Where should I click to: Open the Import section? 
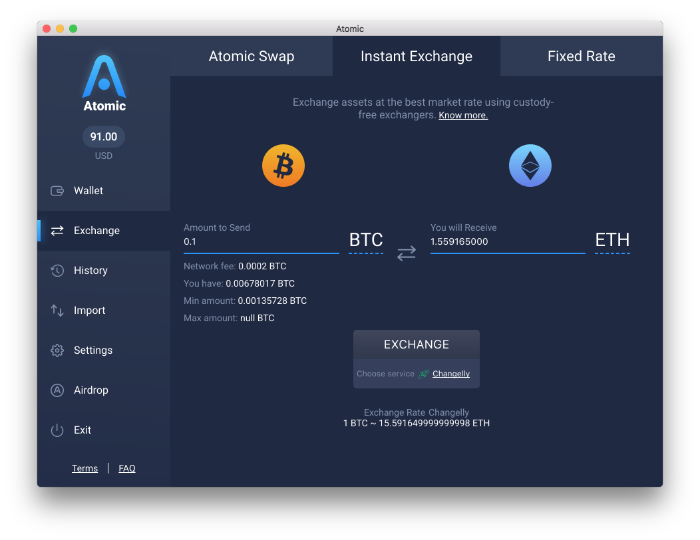(104, 310)
